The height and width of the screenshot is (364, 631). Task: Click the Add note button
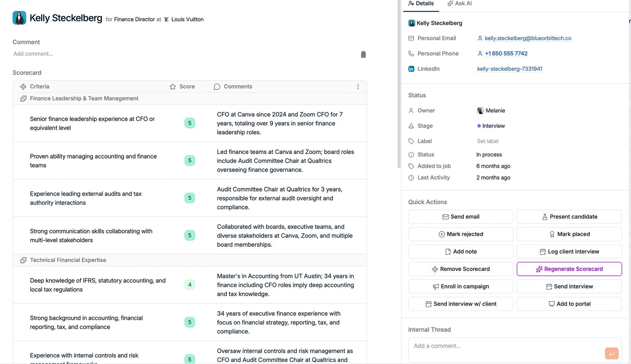(x=461, y=252)
